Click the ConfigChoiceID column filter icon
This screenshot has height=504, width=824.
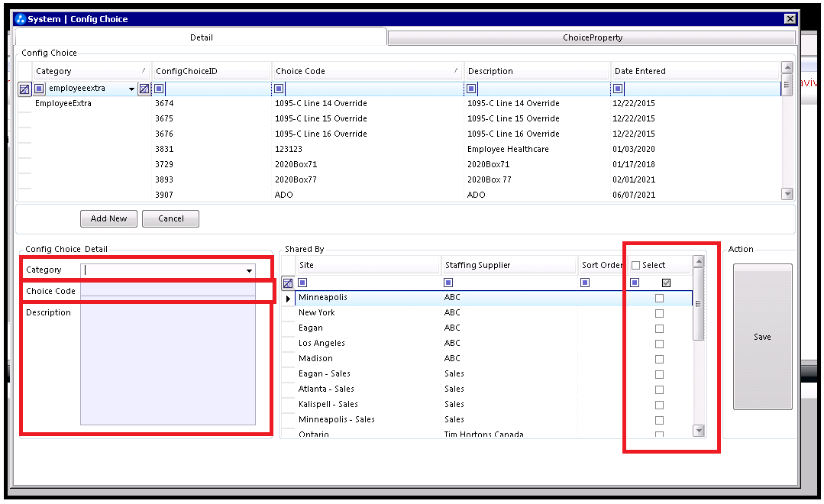pos(160,89)
